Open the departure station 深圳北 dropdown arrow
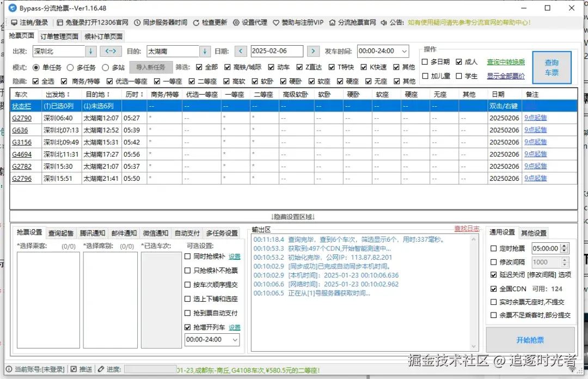 pos(91,51)
